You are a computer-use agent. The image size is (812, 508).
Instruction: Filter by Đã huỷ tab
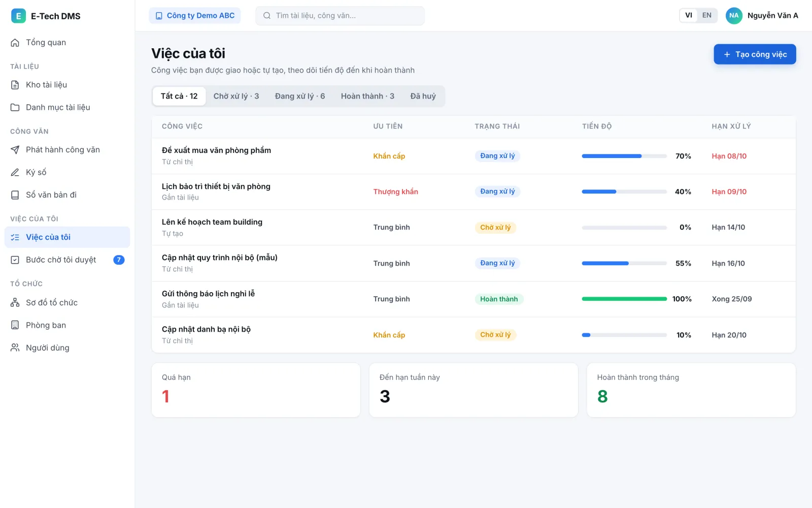pos(423,96)
